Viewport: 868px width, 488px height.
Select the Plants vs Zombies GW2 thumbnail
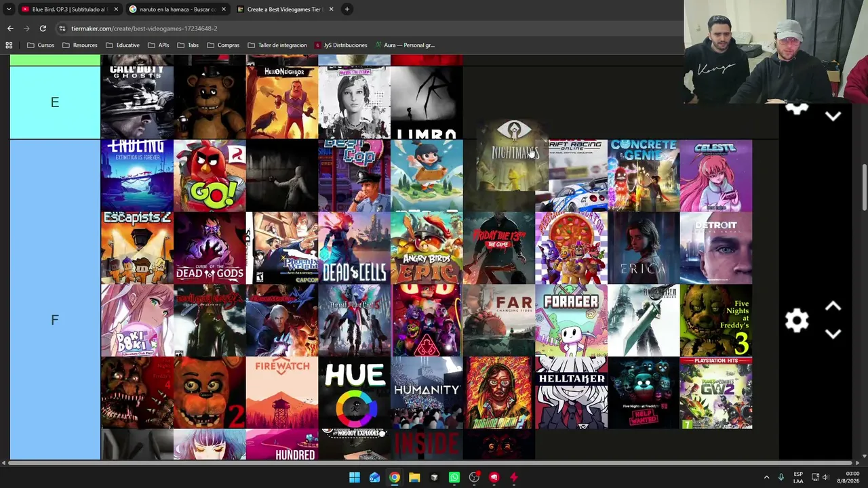pyautogui.click(x=716, y=393)
